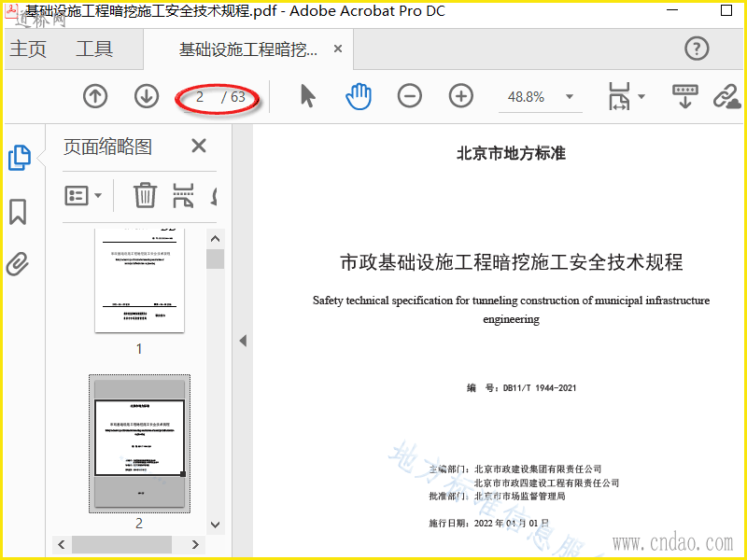
Task: Click the code DB11/T 1944-2021
Action: coord(540,387)
